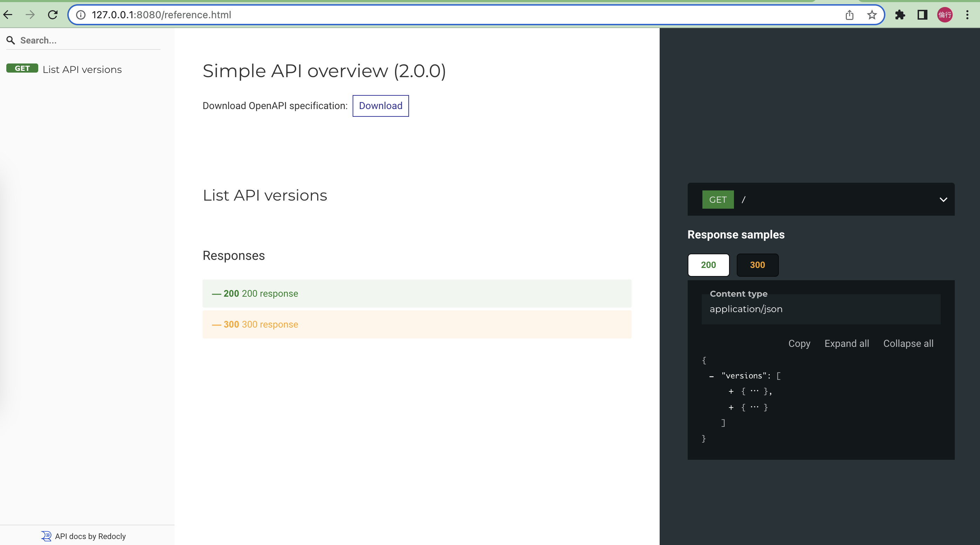Collapse the versions array in JSON sample
Screen dimensions: 980x545
711,376
